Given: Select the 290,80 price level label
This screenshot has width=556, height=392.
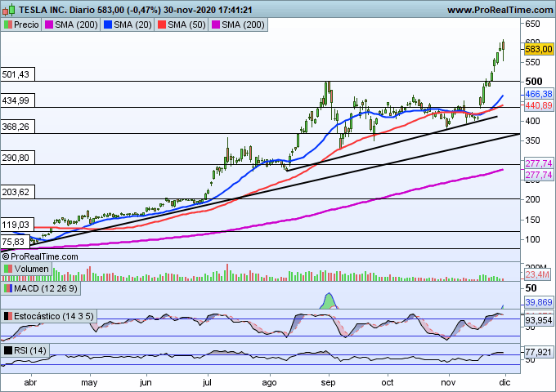Looking at the screenshot, I should 17,158.
